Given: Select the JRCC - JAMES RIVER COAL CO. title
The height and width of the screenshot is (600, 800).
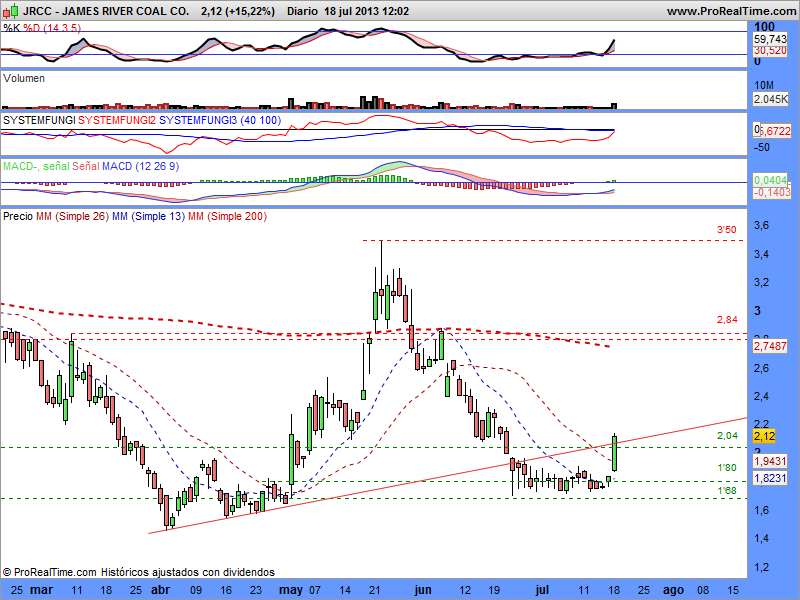Looking at the screenshot, I should tap(106, 11).
